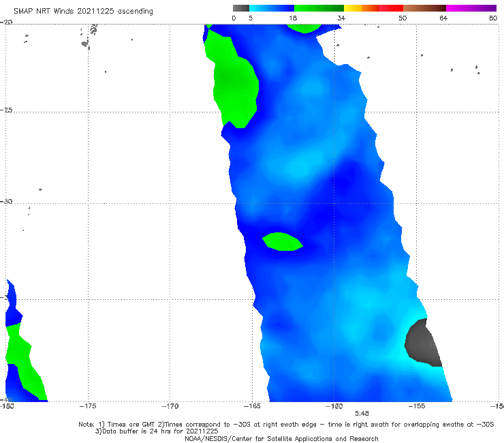The image size is (504, 443).
Task: Click the color bar label '34'
Action: pyautogui.click(x=341, y=18)
